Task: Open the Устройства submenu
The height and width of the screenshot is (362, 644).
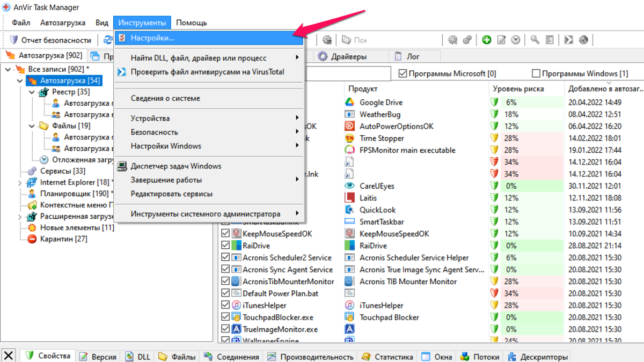Action: (209, 118)
